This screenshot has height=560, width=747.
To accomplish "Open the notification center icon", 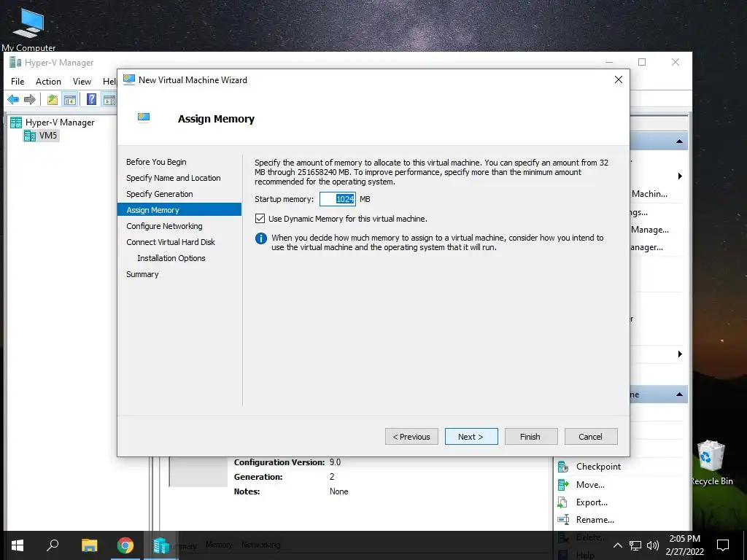I will 723,545.
